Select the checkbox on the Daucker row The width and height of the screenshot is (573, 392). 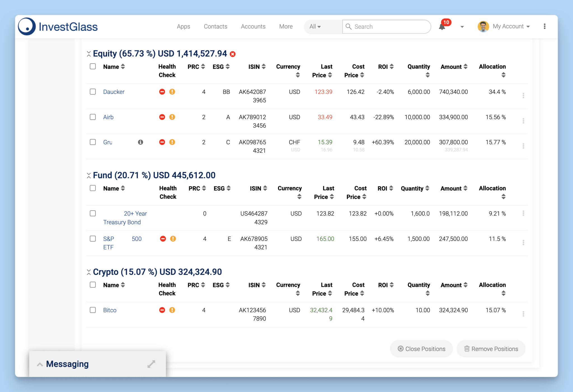[93, 91]
